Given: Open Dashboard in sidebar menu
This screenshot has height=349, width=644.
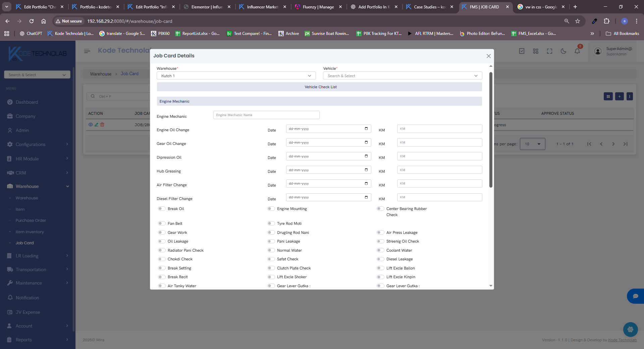Looking at the screenshot, I should [x=27, y=102].
